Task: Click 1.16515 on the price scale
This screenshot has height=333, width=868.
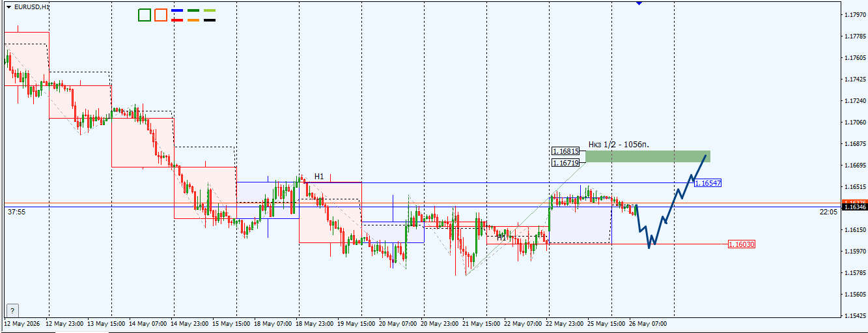Action: [854, 187]
